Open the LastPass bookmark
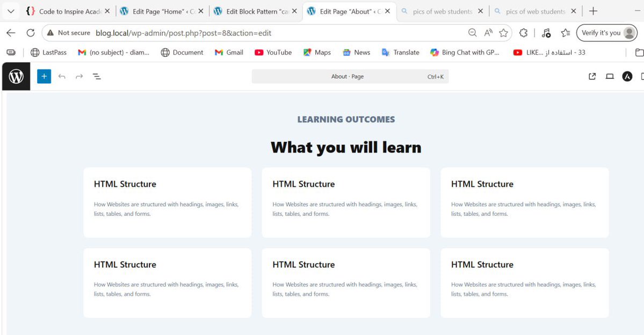This screenshot has height=335, width=644. tap(48, 52)
